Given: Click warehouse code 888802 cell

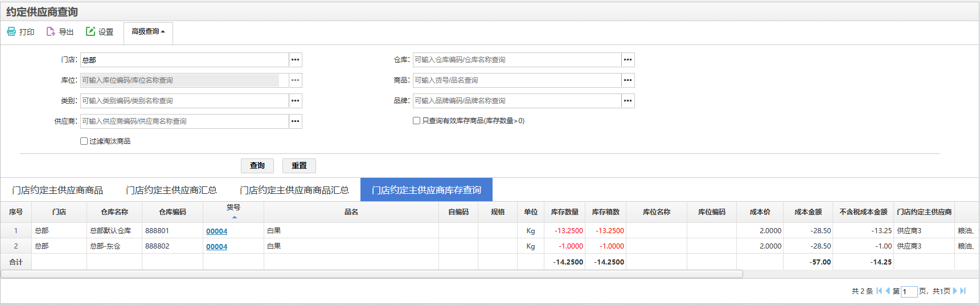Looking at the screenshot, I should pos(173,246).
